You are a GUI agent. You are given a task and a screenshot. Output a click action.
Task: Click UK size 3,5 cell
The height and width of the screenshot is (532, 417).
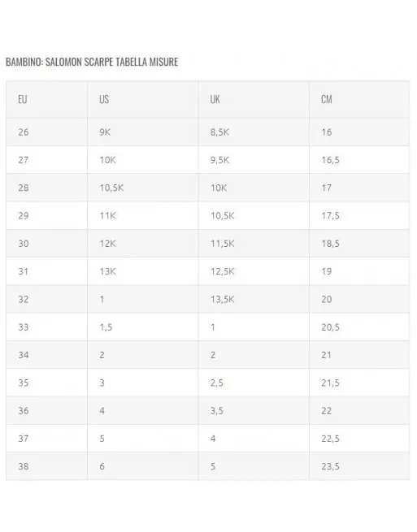(x=254, y=410)
